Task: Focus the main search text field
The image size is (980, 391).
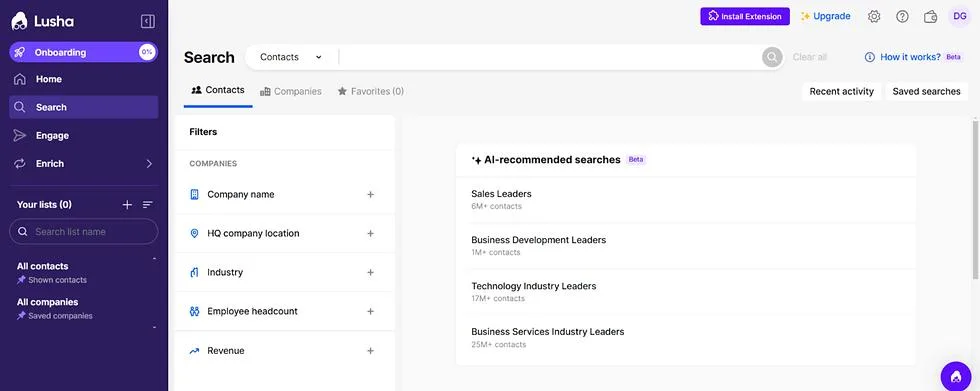Action: pos(550,57)
